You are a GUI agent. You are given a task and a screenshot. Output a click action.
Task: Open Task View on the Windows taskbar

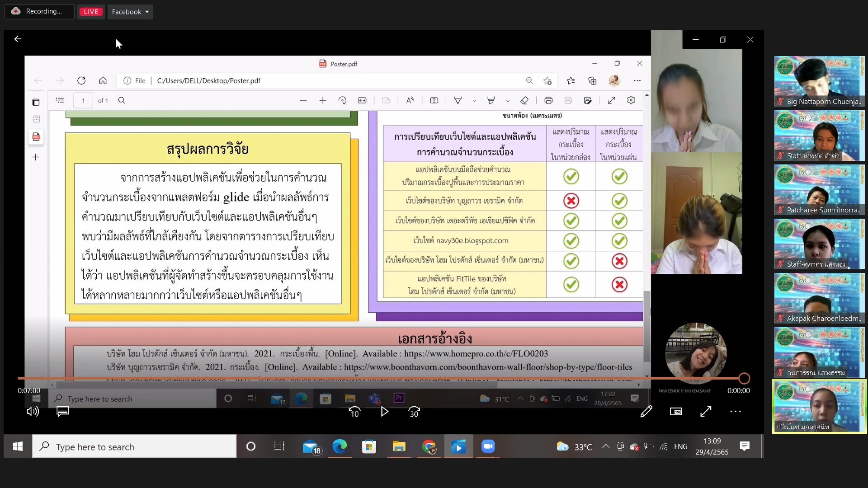(279, 446)
